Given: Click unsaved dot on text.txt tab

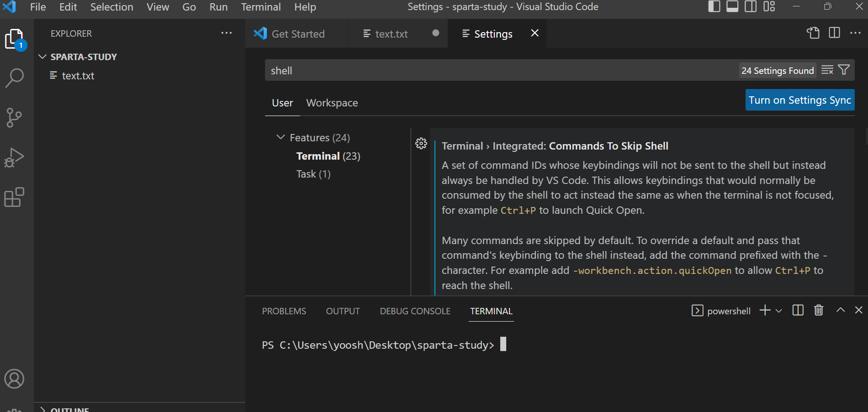Looking at the screenshot, I should click(436, 33).
